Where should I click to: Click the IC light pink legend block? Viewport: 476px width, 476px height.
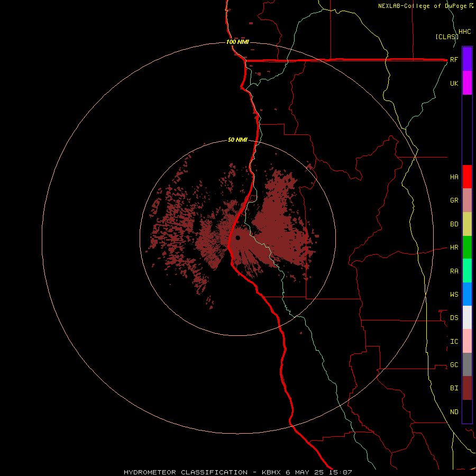point(467,341)
